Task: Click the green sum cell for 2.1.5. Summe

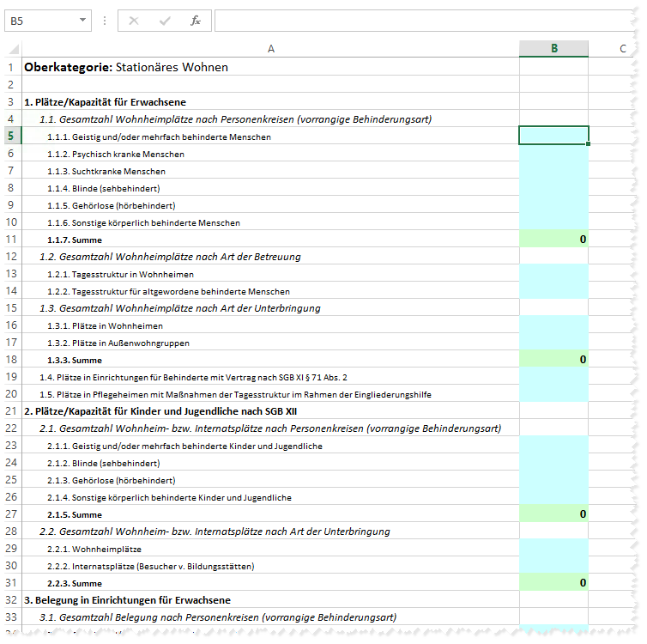Action: [553, 513]
